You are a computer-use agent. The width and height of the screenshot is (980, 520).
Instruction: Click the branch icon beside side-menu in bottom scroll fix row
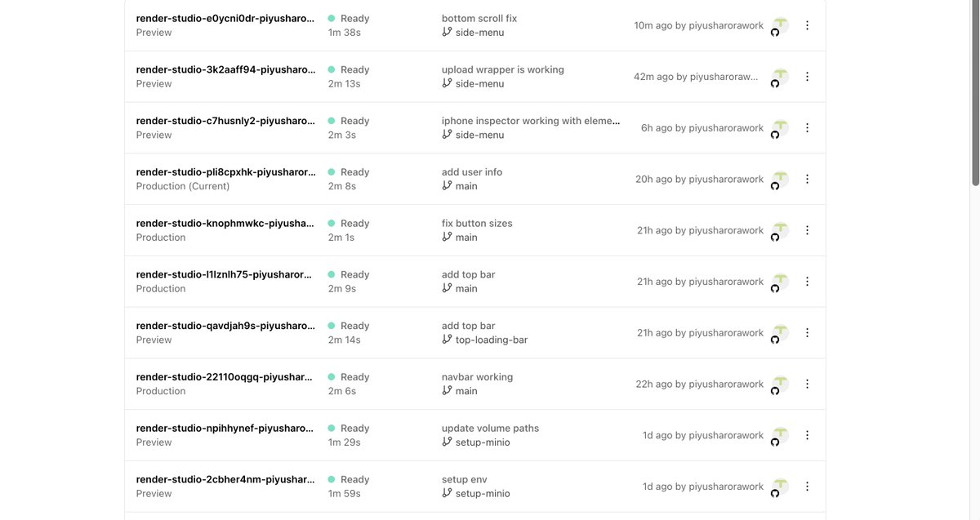447,32
